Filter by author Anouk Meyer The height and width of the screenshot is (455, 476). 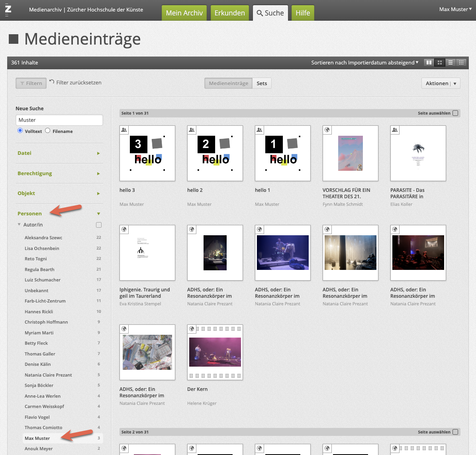[63, 449]
